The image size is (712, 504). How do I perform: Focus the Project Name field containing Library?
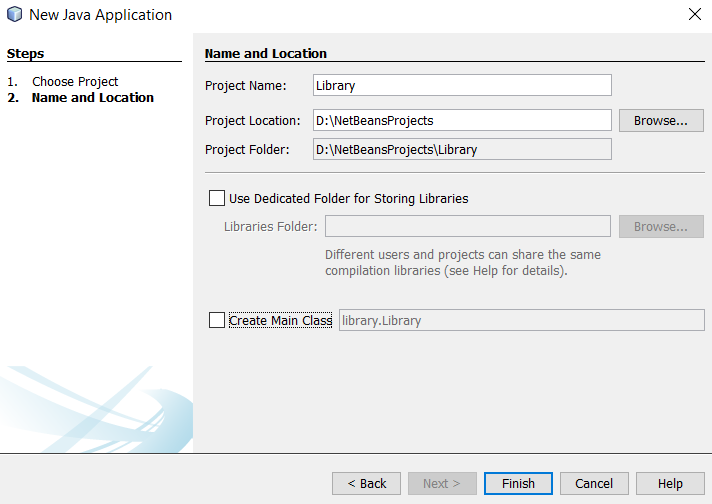pos(462,85)
